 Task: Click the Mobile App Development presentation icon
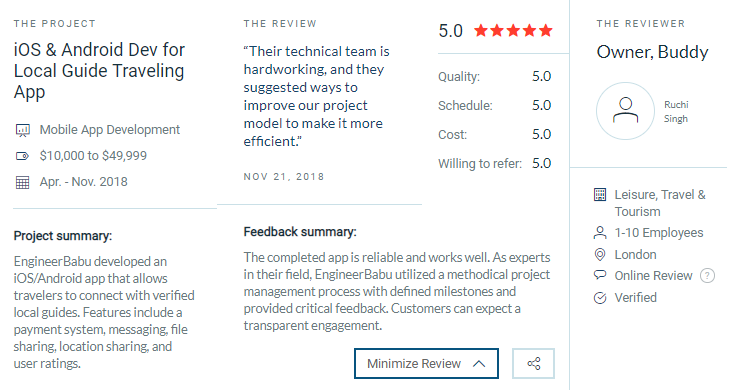[x=22, y=130]
